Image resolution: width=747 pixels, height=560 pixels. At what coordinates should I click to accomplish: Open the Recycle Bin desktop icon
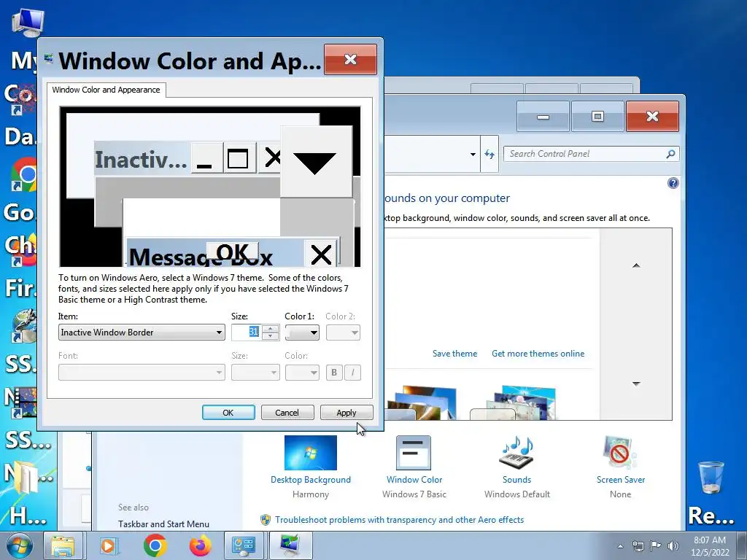point(711,478)
